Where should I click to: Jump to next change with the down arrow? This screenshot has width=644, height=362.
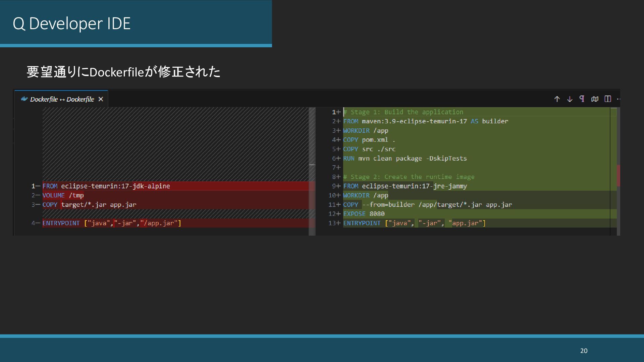click(x=570, y=99)
